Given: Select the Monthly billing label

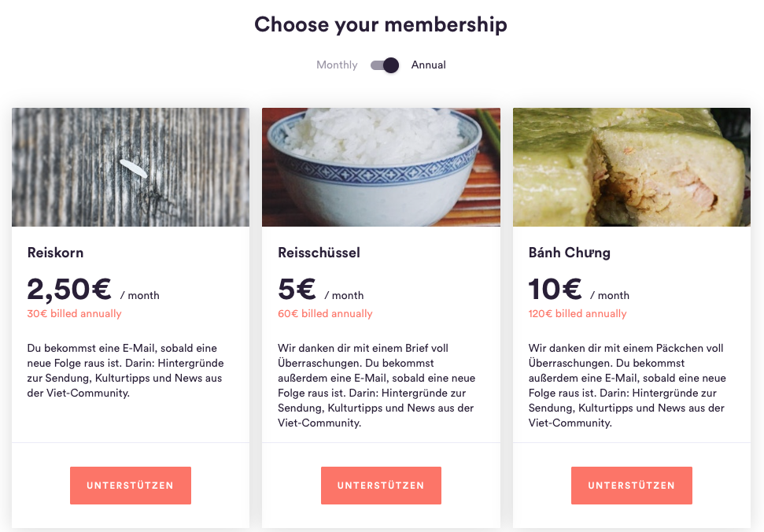Looking at the screenshot, I should [337, 65].
